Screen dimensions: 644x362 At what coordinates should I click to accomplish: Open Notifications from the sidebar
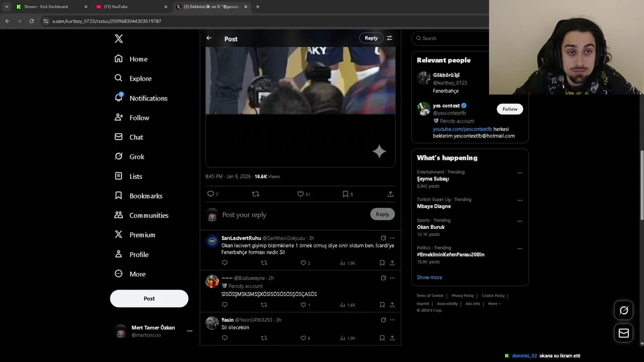[x=141, y=98]
